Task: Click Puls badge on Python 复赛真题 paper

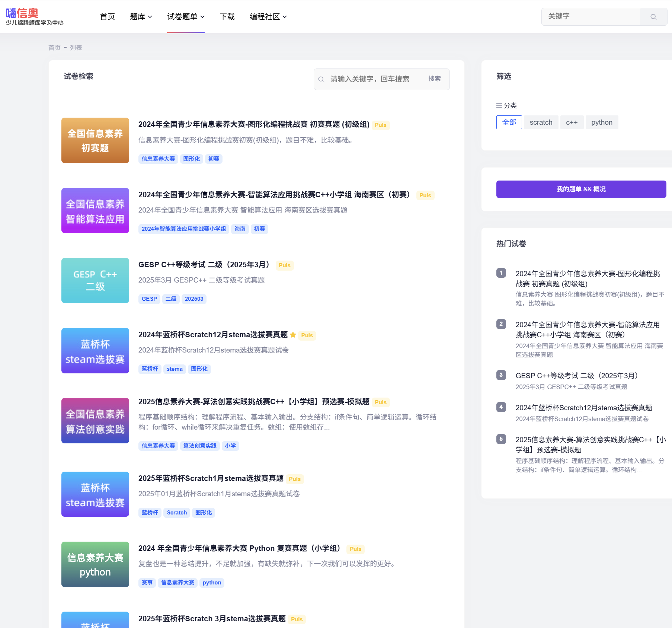Action: click(x=355, y=549)
